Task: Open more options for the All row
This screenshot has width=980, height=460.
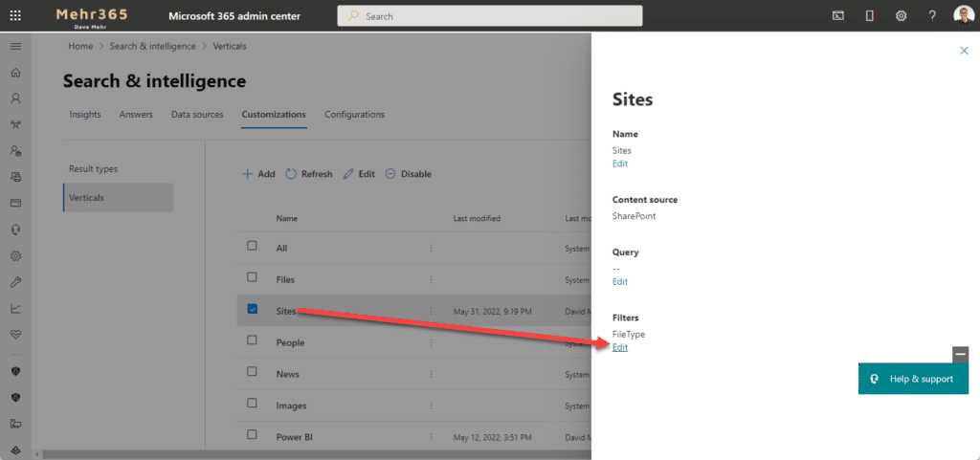Action: click(x=431, y=249)
